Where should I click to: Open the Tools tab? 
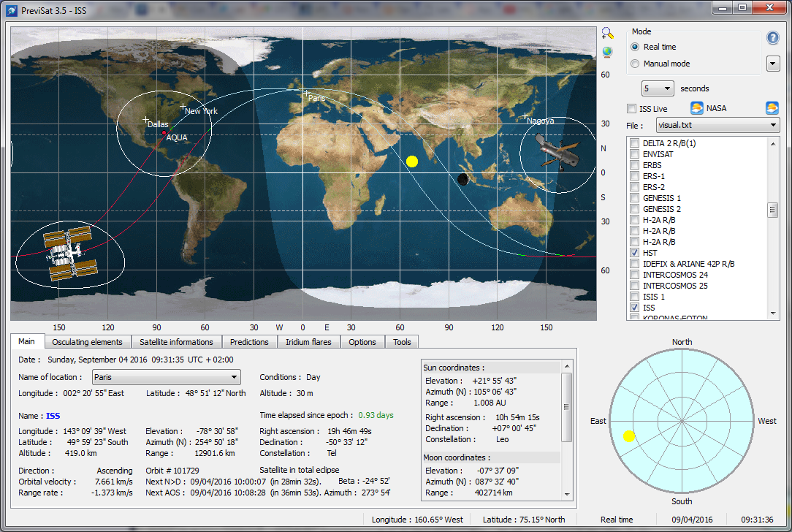coord(402,342)
